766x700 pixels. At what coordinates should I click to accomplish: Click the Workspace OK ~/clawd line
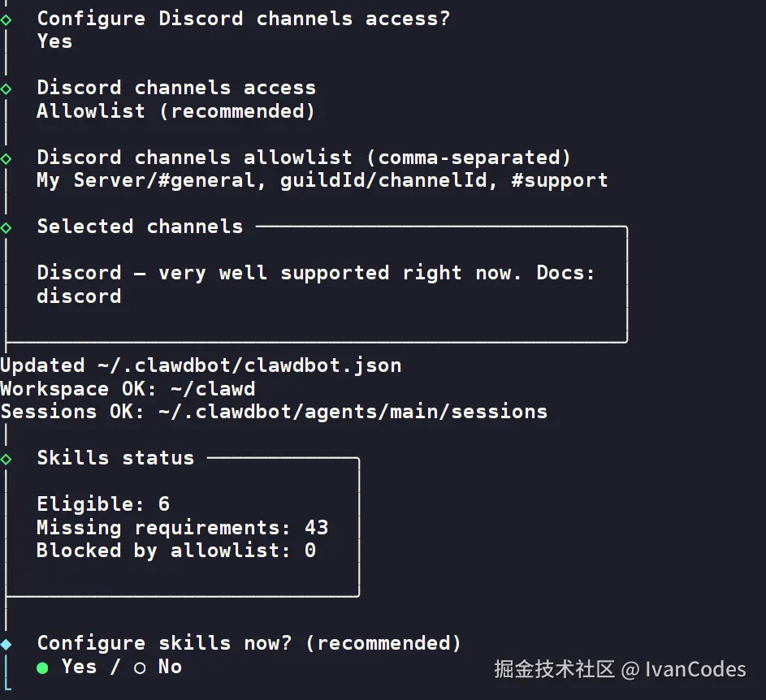[128, 389]
